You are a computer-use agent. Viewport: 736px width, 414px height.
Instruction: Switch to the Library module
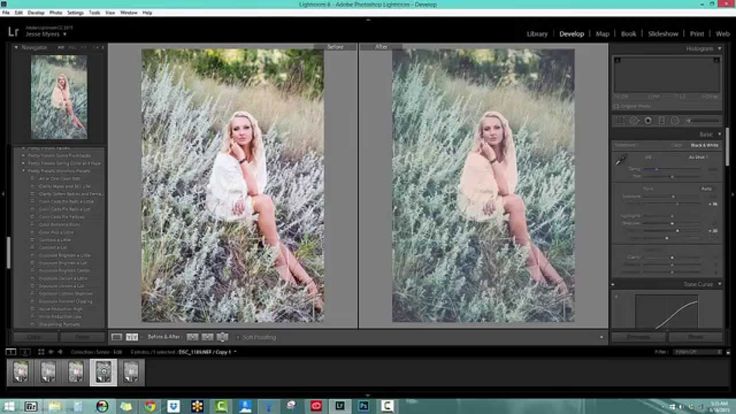coord(537,33)
